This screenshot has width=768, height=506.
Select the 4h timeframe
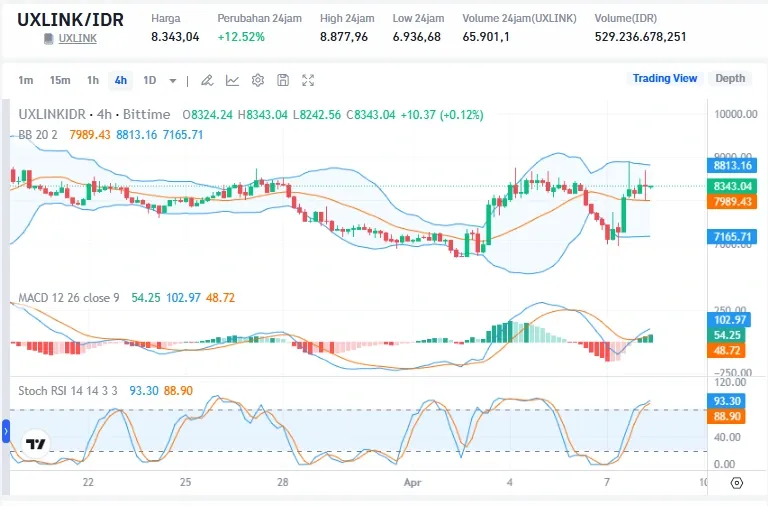tap(121, 80)
